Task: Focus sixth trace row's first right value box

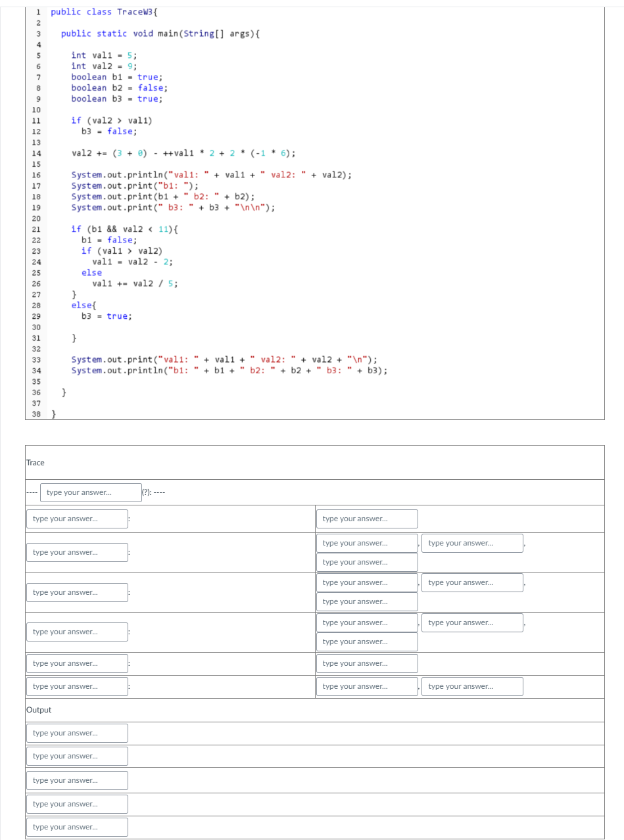Action: point(367,686)
